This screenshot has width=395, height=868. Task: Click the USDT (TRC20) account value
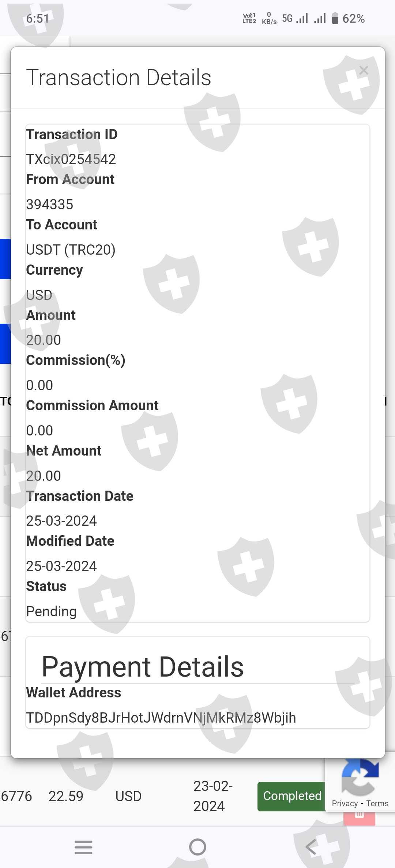pyautogui.click(x=71, y=250)
